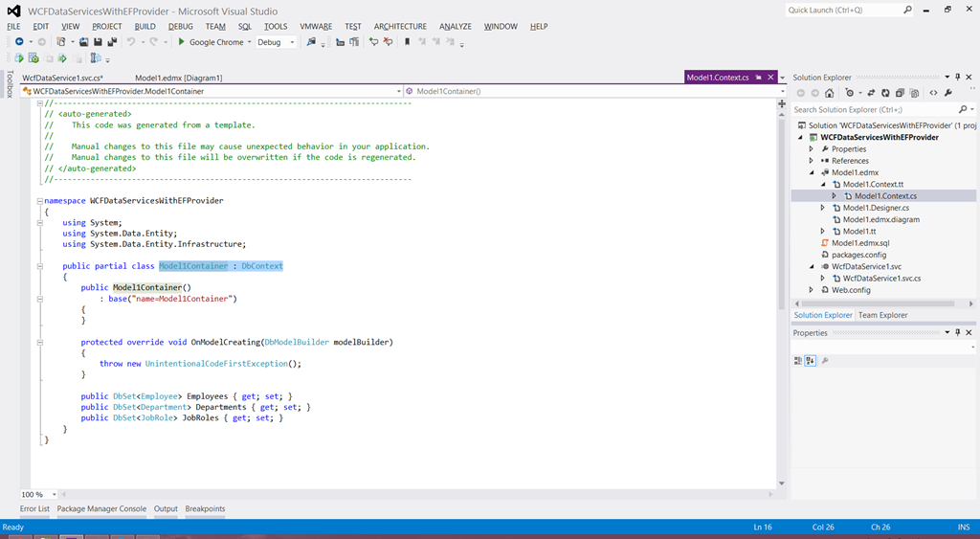Click the Open File icon
The width and height of the screenshot is (980, 539).
(x=84, y=42)
